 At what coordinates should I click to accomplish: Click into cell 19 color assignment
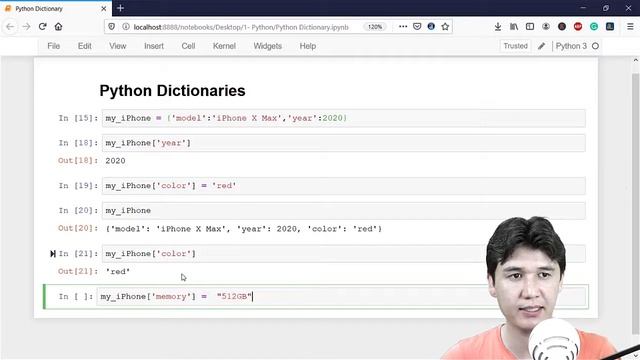tap(343, 186)
